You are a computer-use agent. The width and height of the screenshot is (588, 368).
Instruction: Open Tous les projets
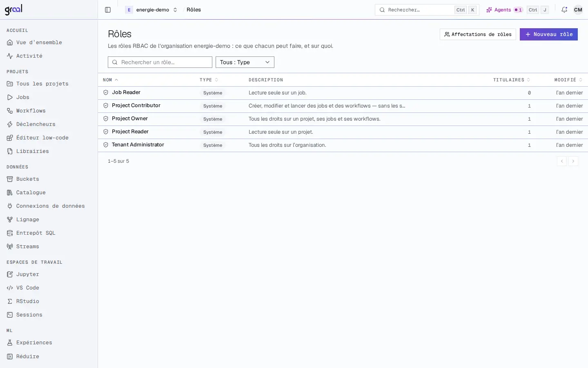click(x=49, y=84)
